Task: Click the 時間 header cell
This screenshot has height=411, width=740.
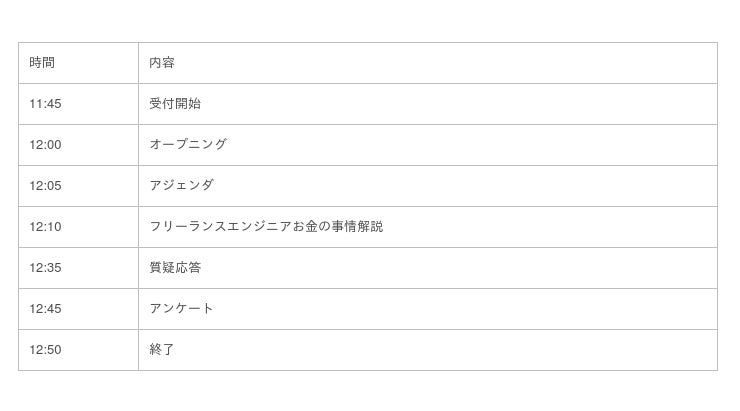Action: 42,63
